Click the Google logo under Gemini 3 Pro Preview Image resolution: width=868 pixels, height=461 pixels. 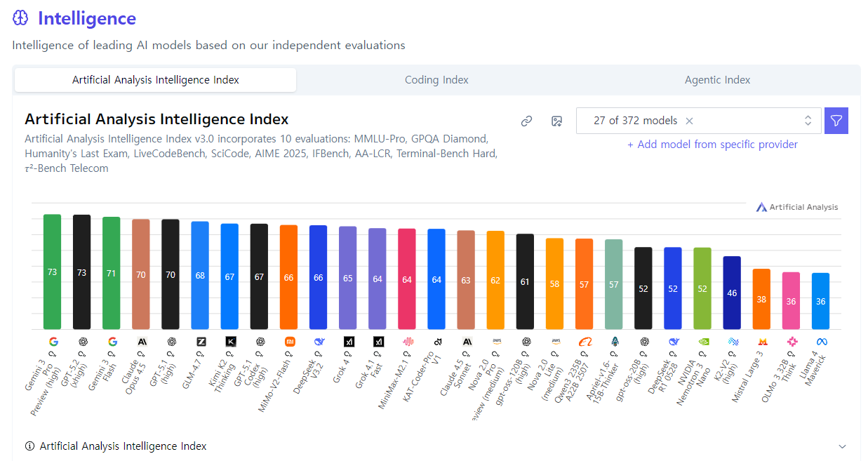[53, 342]
